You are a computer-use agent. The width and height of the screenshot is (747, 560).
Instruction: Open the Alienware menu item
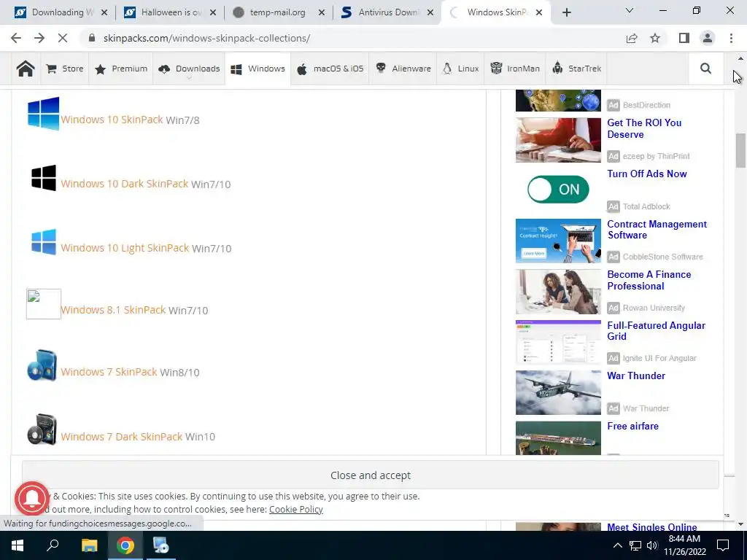(403, 69)
